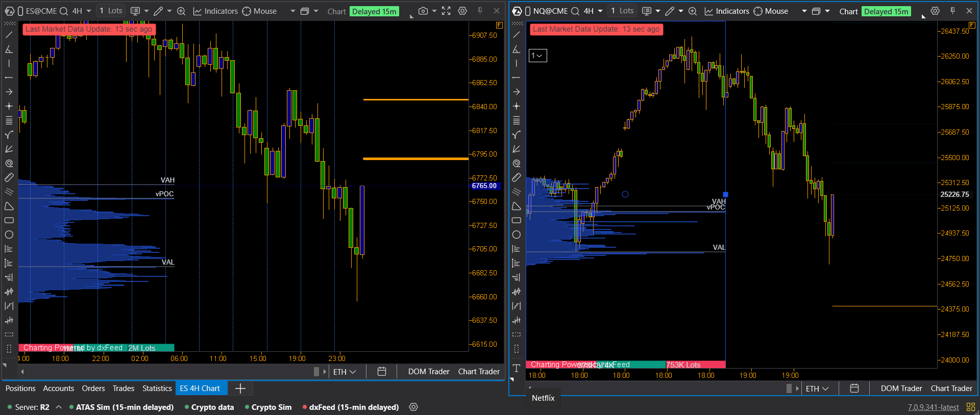Open the window layout icon in status bar

pos(971,407)
